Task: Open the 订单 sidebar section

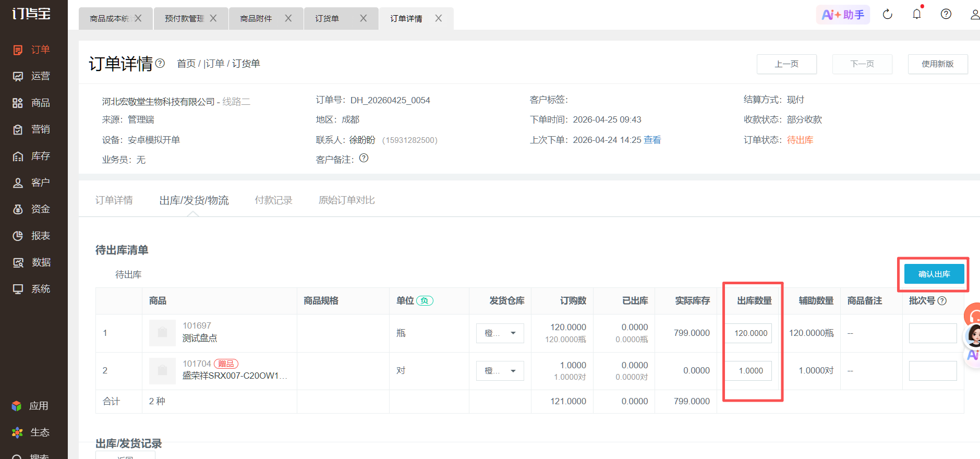Action: 31,50
